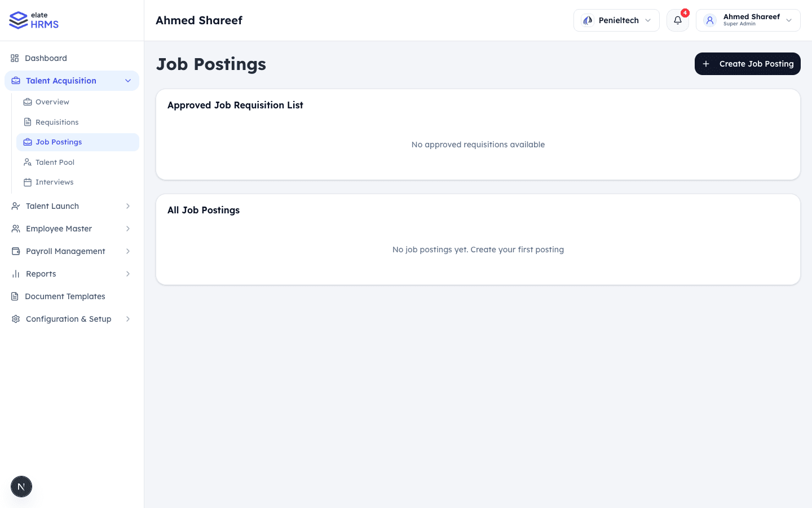Open the Penieltech company dropdown
This screenshot has height=508, width=812.
(x=616, y=20)
